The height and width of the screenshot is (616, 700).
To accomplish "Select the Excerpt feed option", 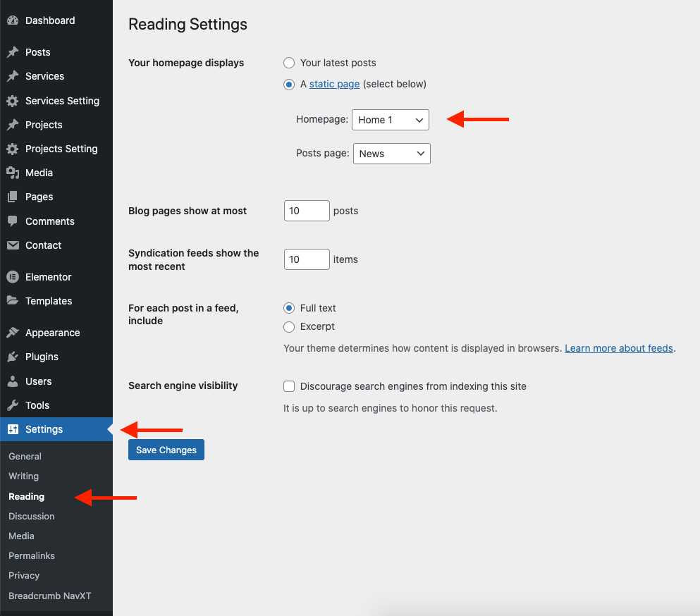I will click(x=289, y=326).
